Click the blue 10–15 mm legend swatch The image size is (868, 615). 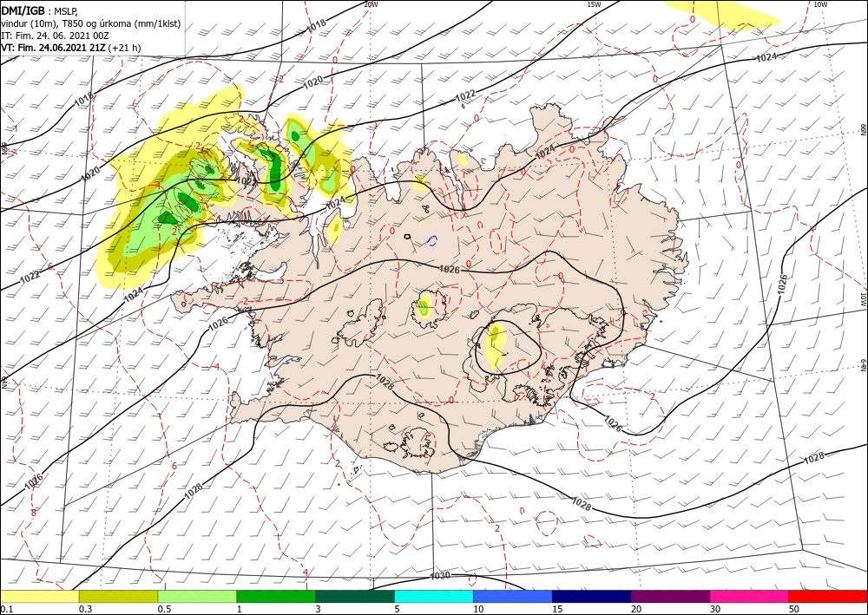[513, 596]
